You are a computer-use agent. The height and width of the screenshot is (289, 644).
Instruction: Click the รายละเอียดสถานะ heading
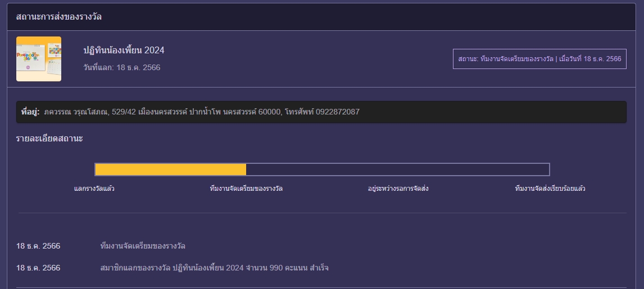pyautogui.click(x=49, y=139)
